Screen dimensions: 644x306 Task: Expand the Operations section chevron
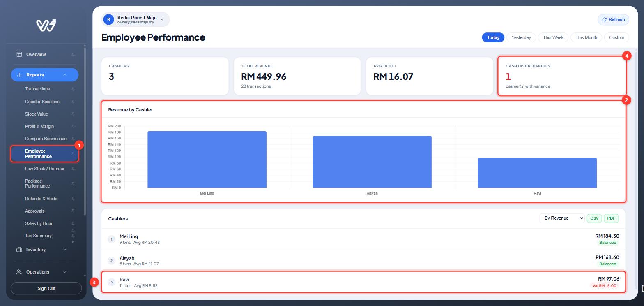click(65, 272)
